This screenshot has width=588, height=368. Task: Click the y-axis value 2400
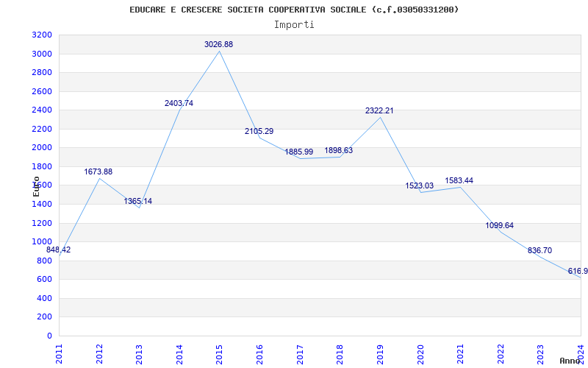(42, 110)
